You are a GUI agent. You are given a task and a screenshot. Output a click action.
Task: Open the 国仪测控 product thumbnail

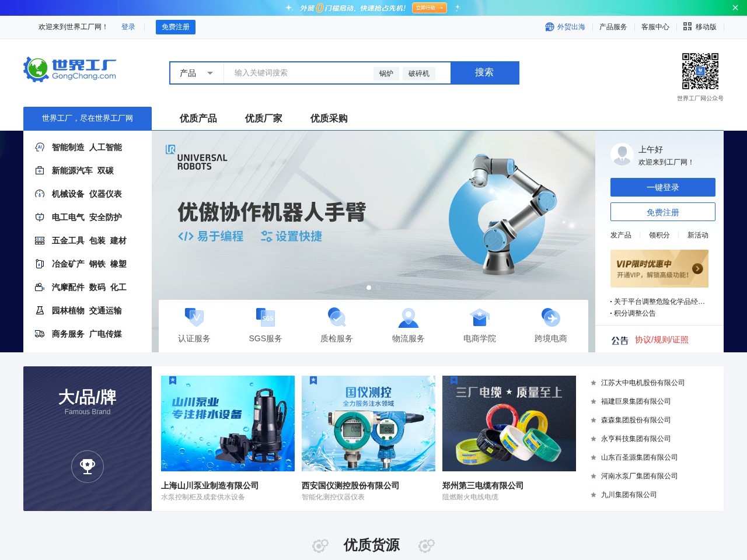coord(368,423)
